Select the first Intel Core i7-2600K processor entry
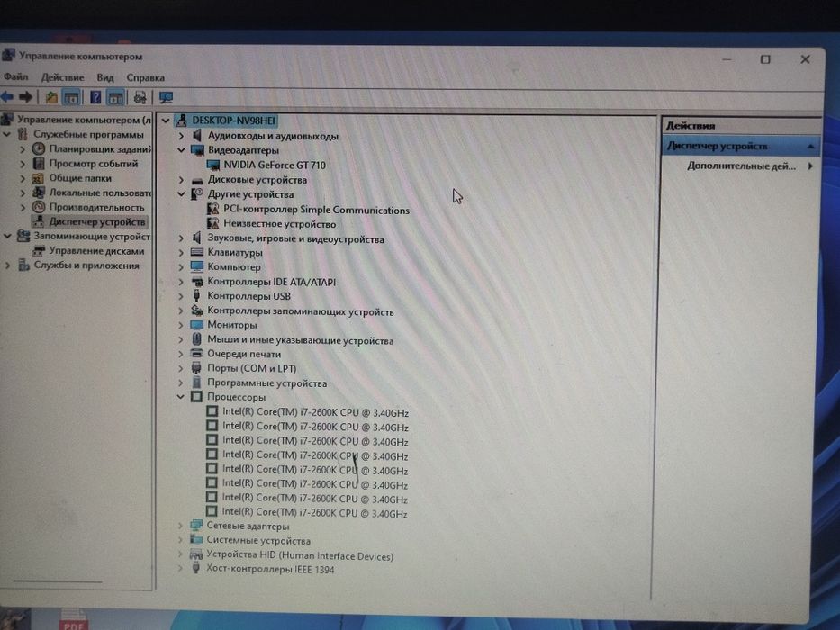 (315, 412)
